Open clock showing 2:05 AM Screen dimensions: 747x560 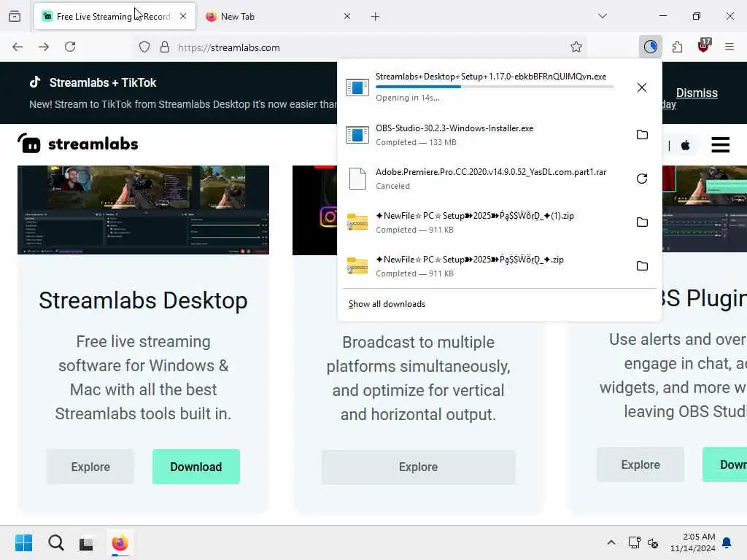[693, 542]
